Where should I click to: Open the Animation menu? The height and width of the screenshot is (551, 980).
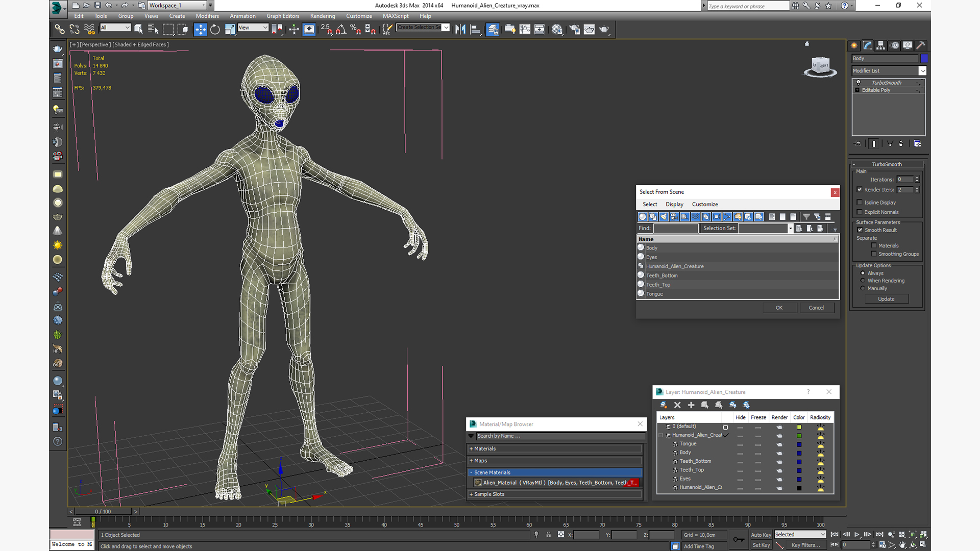(x=242, y=16)
